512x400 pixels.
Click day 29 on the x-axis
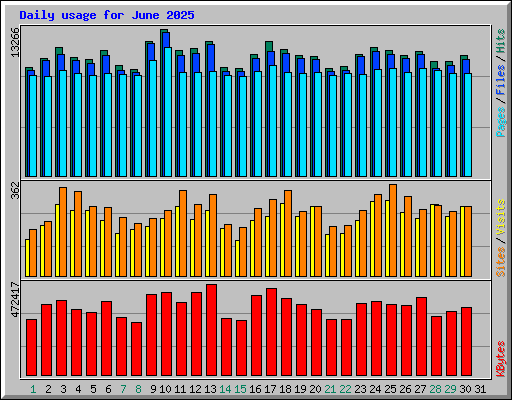[x=450, y=389]
